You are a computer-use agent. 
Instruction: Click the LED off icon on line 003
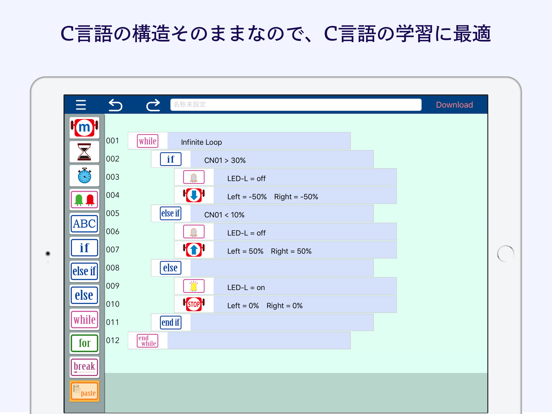pyautogui.click(x=194, y=177)
